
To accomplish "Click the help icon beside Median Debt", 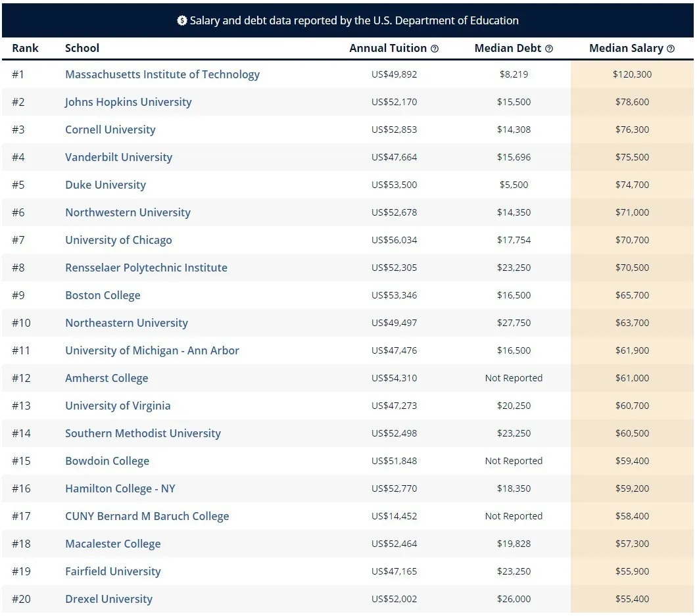I will tap(549, 49).
